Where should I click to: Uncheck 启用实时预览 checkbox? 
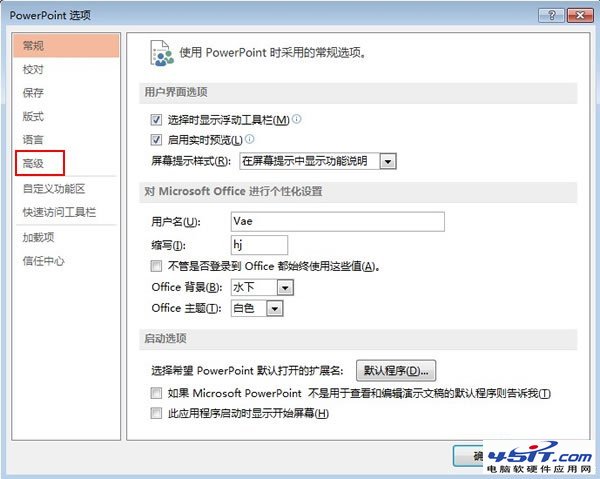click(156, 140)
